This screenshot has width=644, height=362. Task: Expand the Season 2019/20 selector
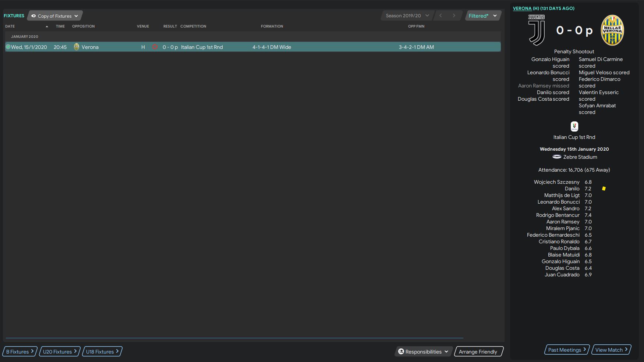click(x=407, y=16)
